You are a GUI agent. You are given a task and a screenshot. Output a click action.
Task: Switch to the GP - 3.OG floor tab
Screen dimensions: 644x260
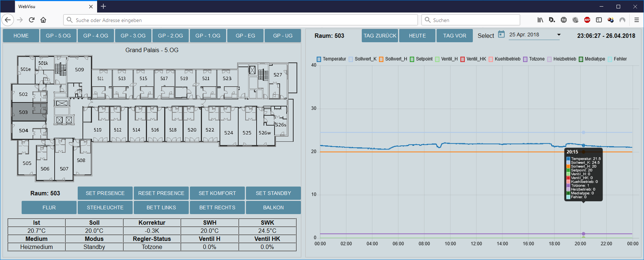tap(133, 36)
